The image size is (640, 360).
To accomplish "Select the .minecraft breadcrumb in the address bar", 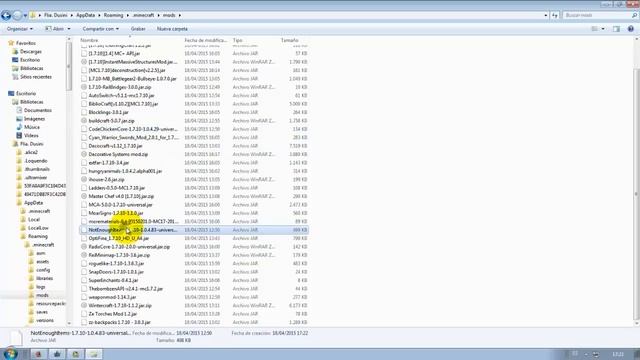I will [144, 15].
